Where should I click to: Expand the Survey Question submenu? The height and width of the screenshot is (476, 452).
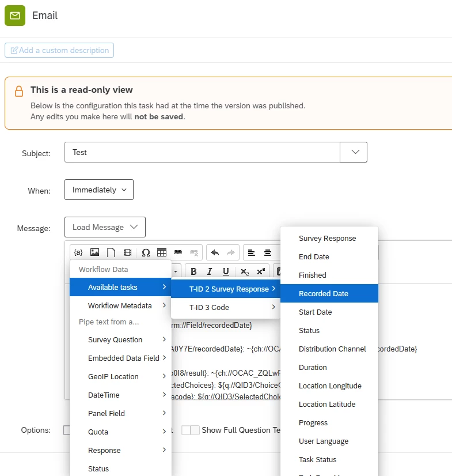(x=120, y=339)
